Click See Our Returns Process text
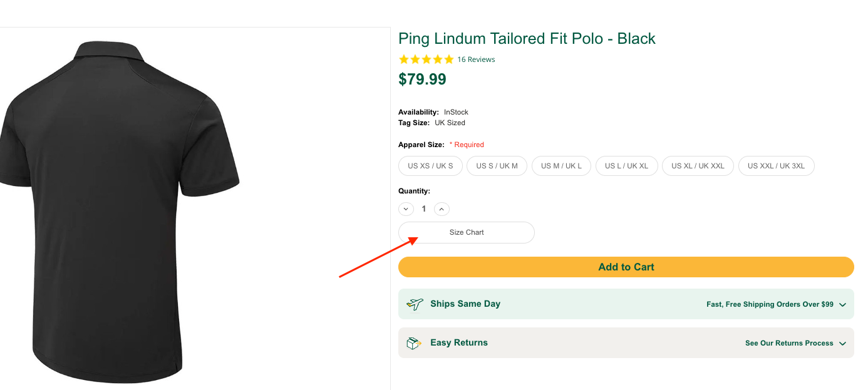 tap(789, 343)
